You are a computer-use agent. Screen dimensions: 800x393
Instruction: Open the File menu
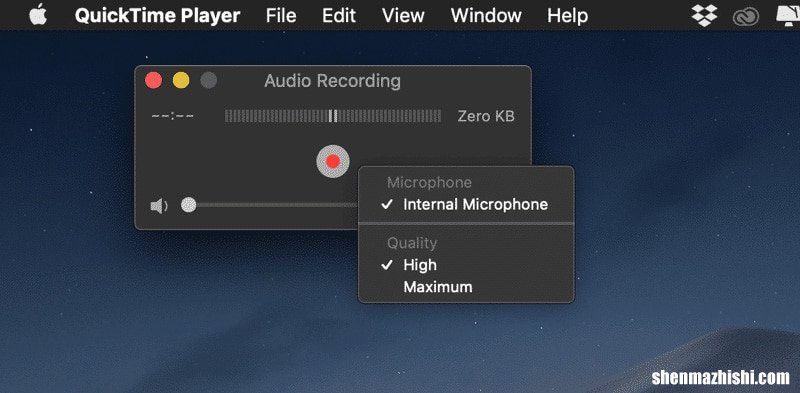[x=281, y=16]
